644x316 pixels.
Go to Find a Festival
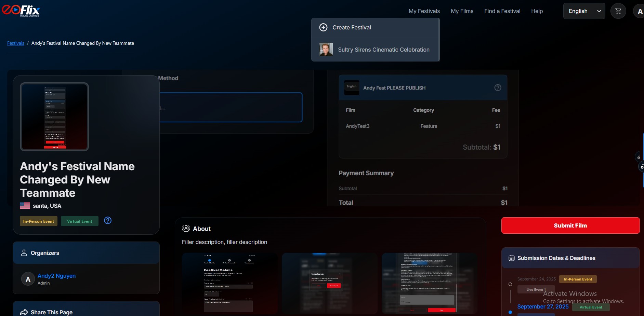502,11
